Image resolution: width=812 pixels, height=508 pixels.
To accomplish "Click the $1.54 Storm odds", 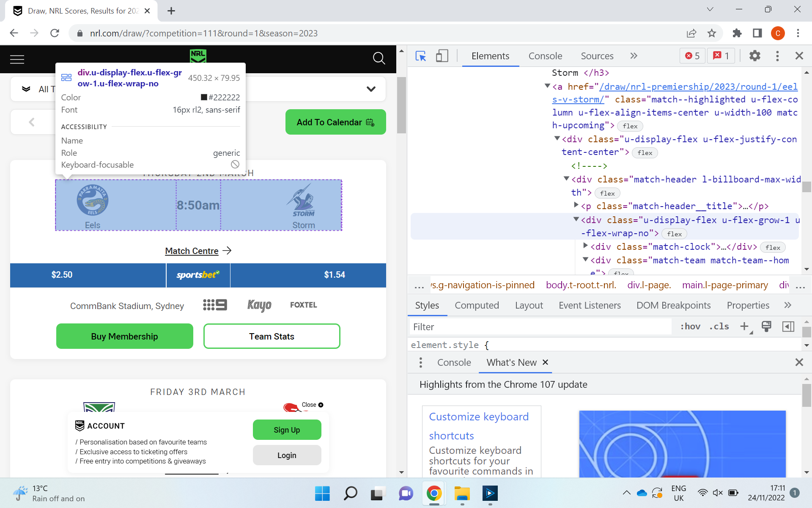I will [x=335, y=275].
